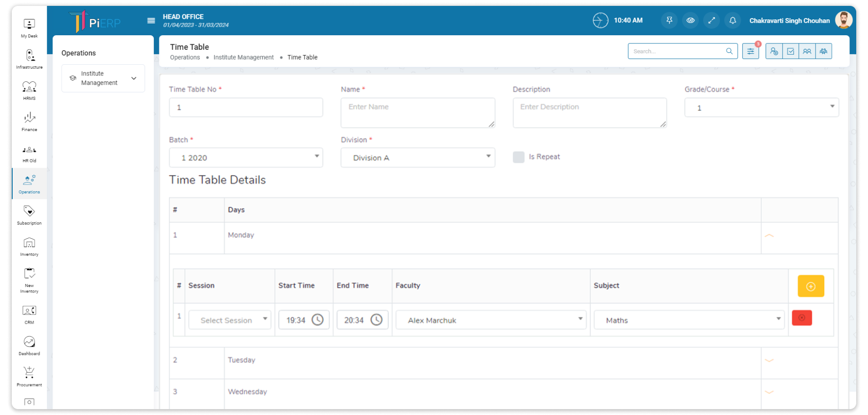Expand Institute Management menu in Operations panel
The height and width of the screenshot is (415, 868).
pos(103,78)
